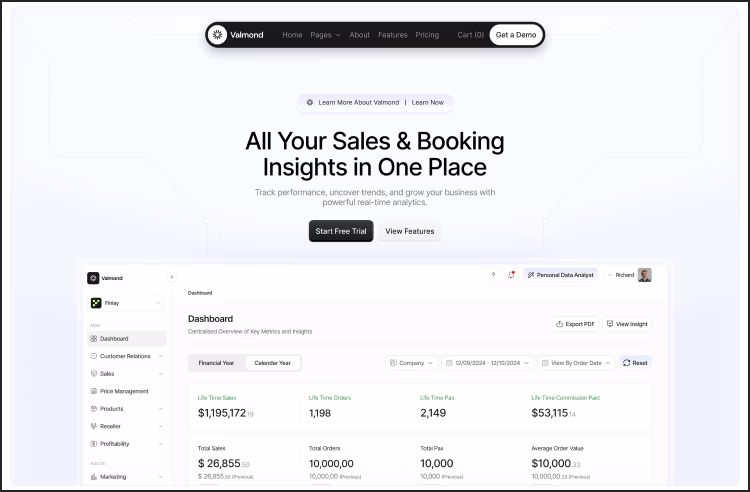Open About page from navbar
The image size is (750, 492).
click(360, 35)
